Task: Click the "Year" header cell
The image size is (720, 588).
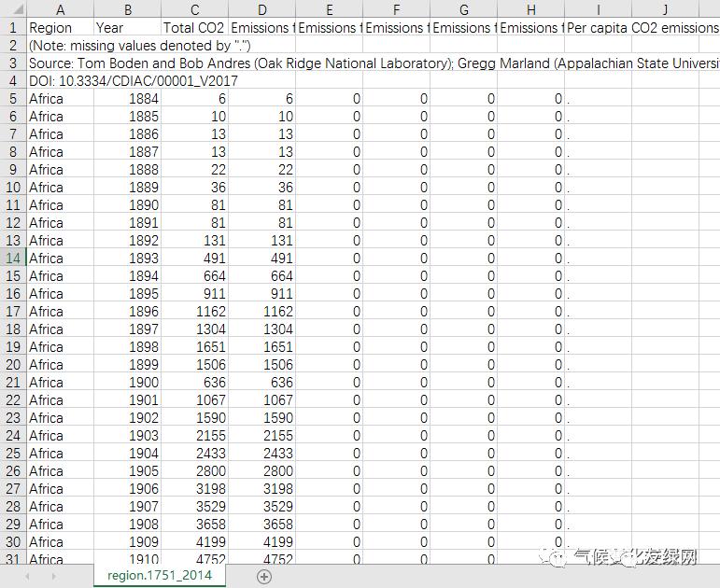Action: [128, 28]
